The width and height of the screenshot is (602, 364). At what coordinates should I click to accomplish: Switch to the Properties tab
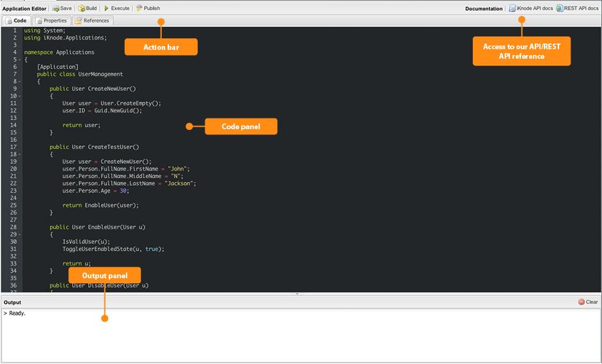pyautogui.click(x=51, y=20)
